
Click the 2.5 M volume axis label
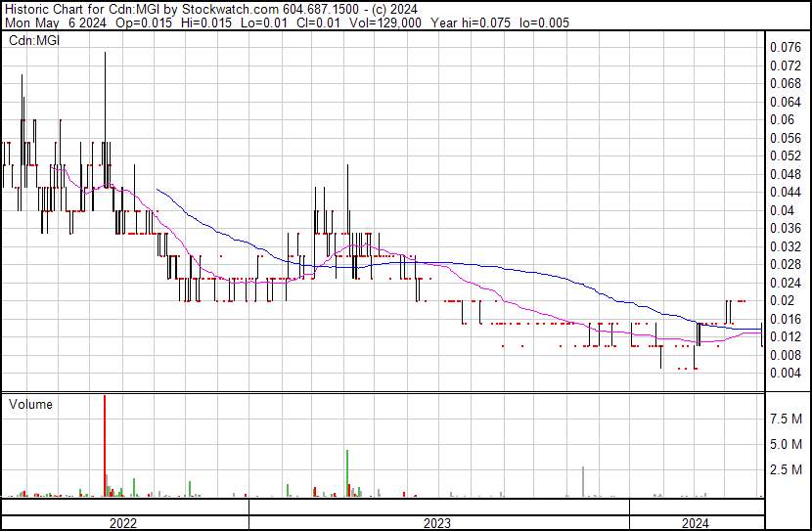pyautogui.click(x=787, y=470)
